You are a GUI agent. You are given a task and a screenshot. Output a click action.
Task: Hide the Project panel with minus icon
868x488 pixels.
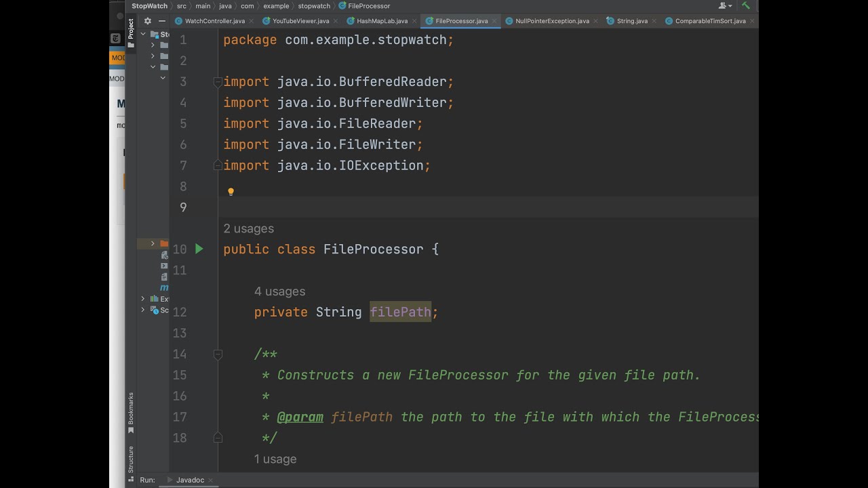click(163, 21)
